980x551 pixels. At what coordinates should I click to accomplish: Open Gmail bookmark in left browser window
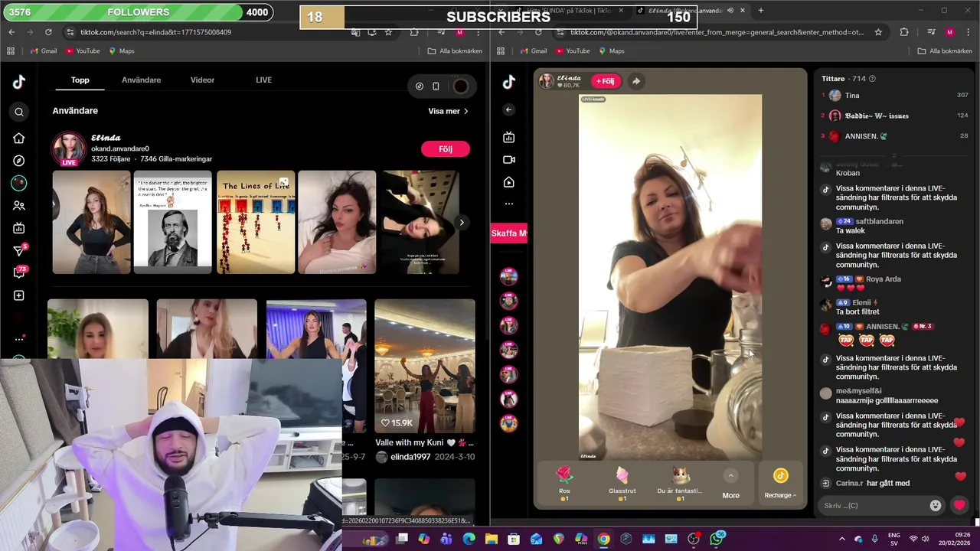(x=43, y=51)
